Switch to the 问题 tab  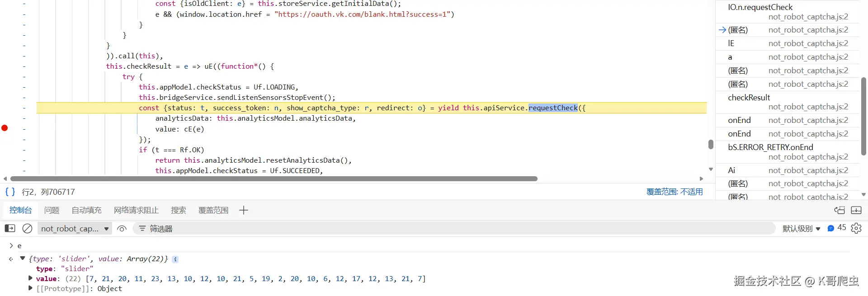(x=52, y=210)
